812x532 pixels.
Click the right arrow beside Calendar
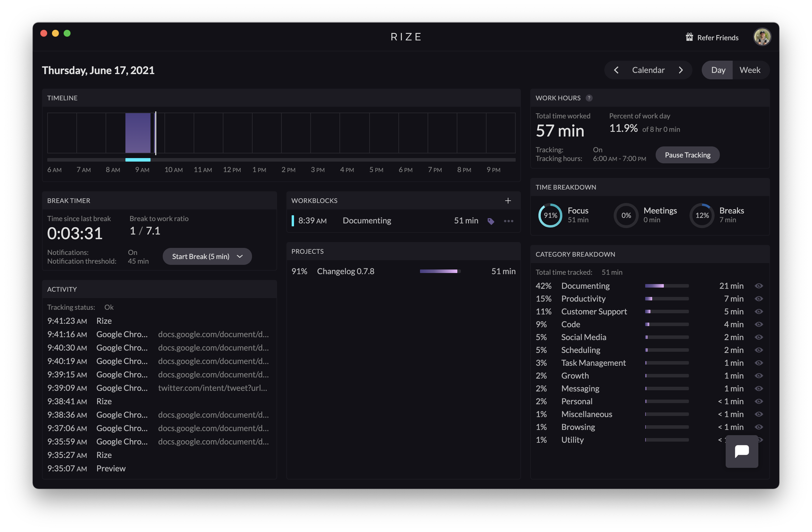(681, 70)
